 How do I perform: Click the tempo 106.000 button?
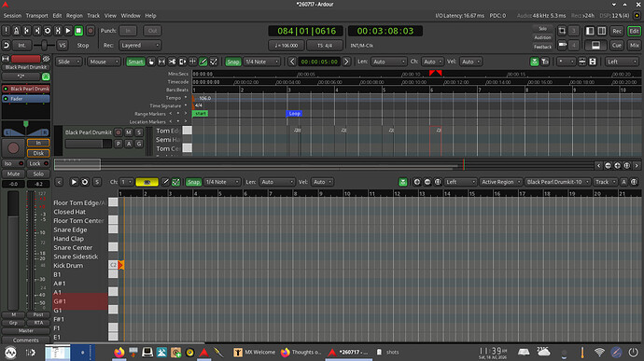click(287, 46)
